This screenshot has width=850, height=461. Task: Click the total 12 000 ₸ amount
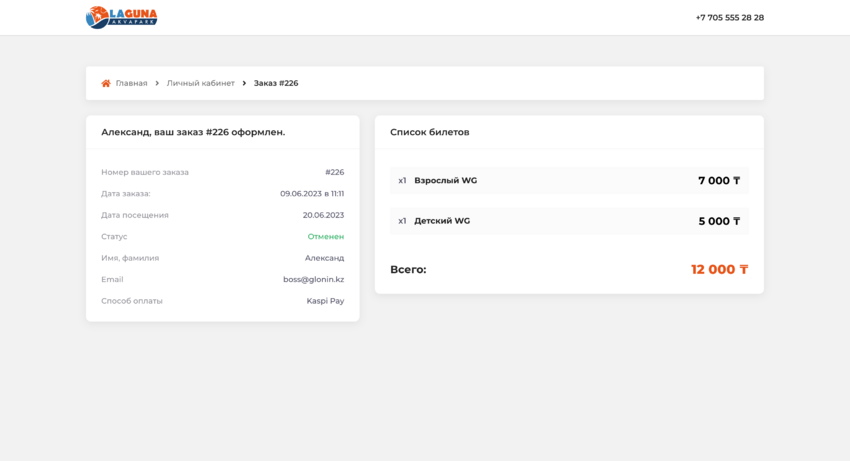(718, 270)
